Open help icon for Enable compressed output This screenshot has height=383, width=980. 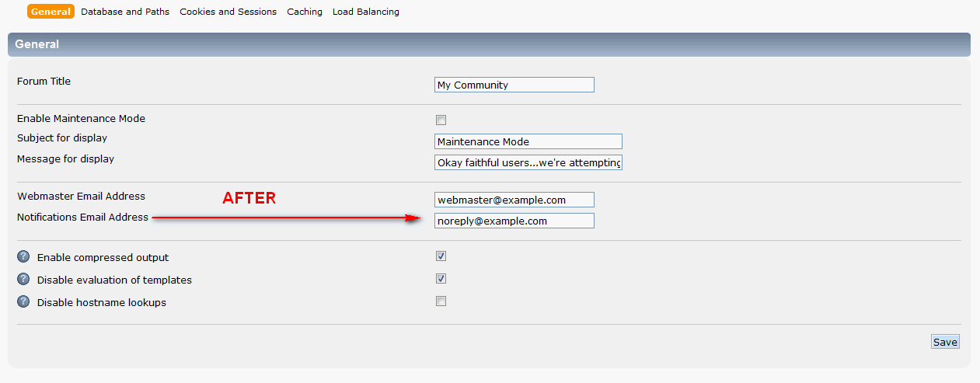point(23,257)
